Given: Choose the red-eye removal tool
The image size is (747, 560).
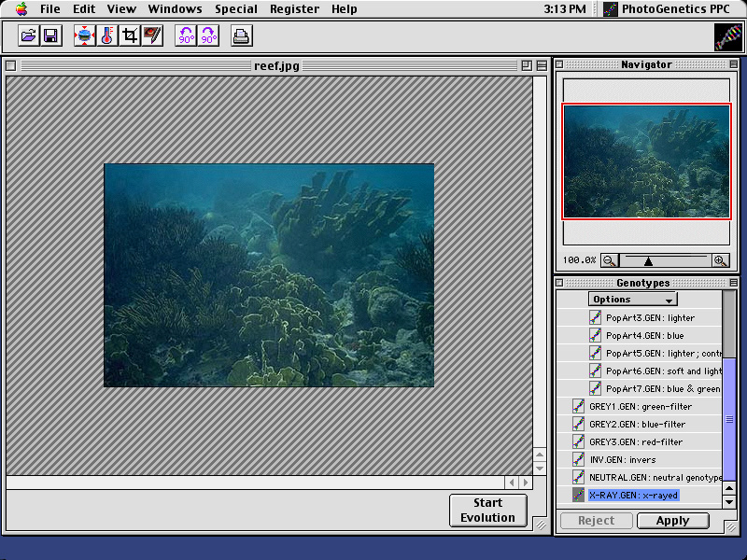Looking at the screenshot, I should tap(152, 36).
